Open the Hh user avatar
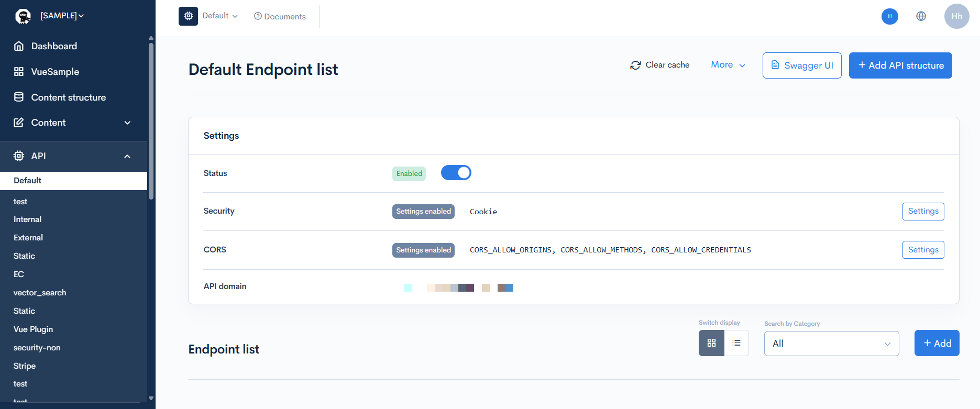Viewport: 980px width, 409px height. coord(956,16)
